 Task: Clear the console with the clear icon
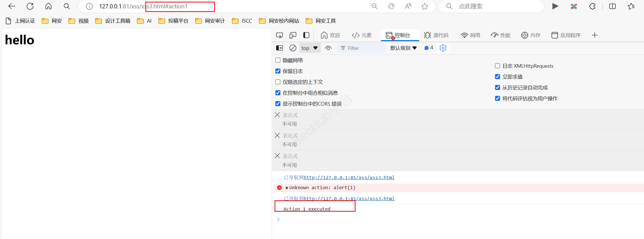click(293, 48)
